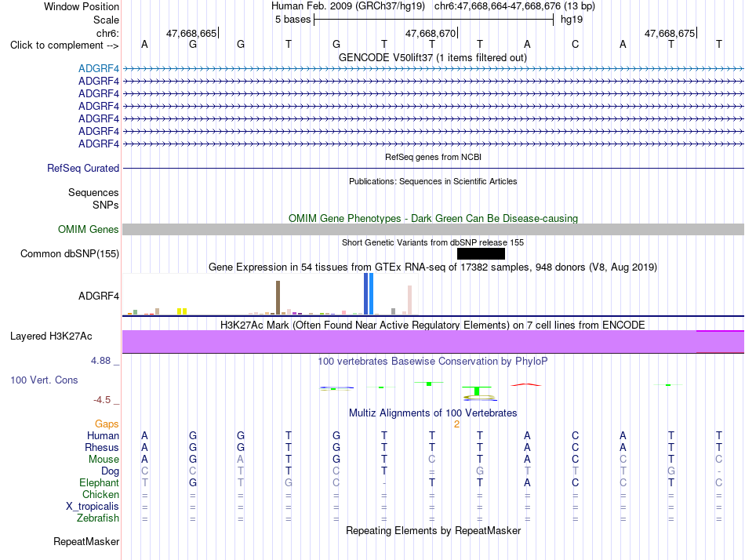Click the 'Window Position' label
The height and width of the screenshot is (560, 745).
(x=82, y=6)
